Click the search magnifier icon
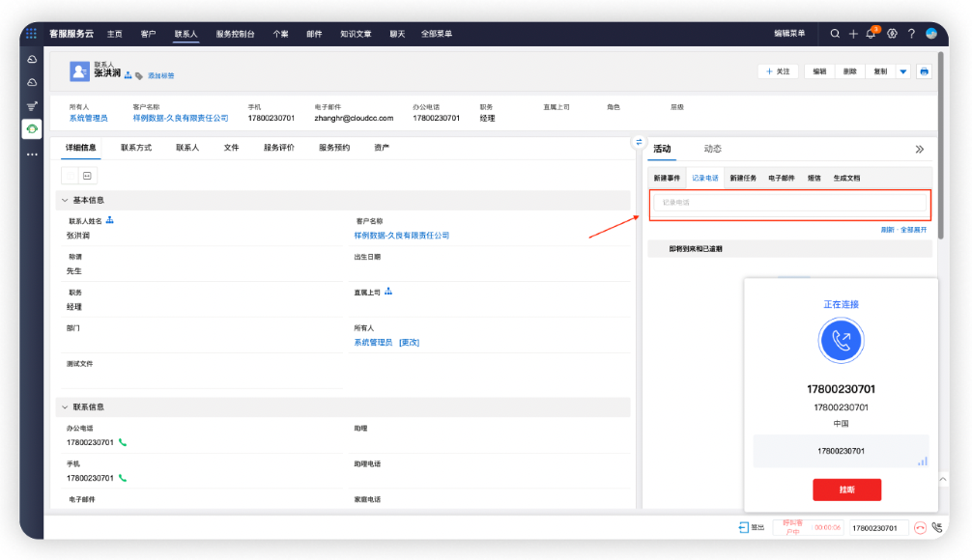The height and width of the screenshot is (560, 972). point(835,34)
